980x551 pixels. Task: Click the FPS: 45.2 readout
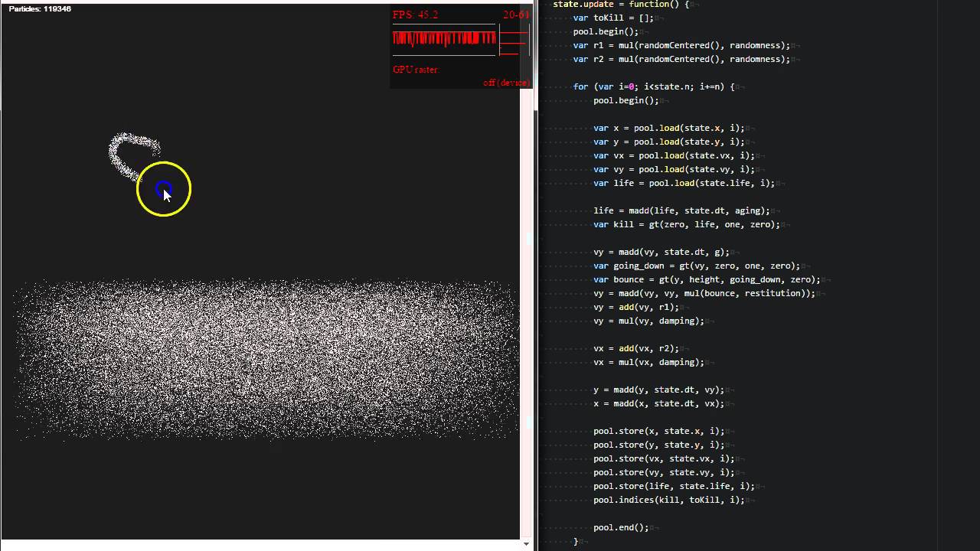click(x=415, y=15)
